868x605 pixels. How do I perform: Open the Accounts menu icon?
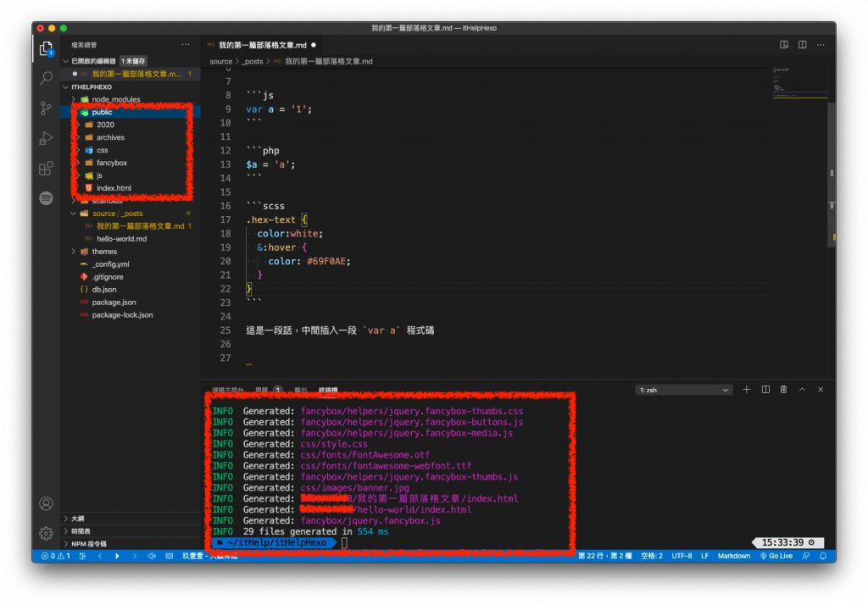click(47, 503)
